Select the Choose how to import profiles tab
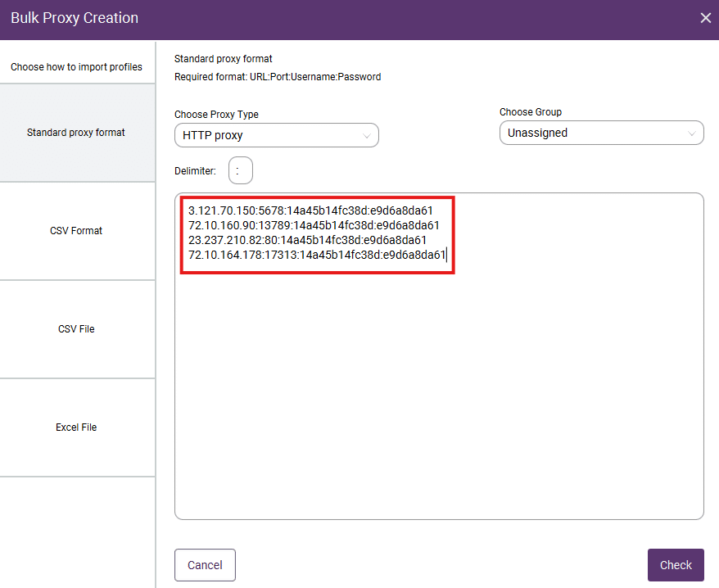Image resolution: width=719 pixels, height=588 pixels. tap(77, 66)
